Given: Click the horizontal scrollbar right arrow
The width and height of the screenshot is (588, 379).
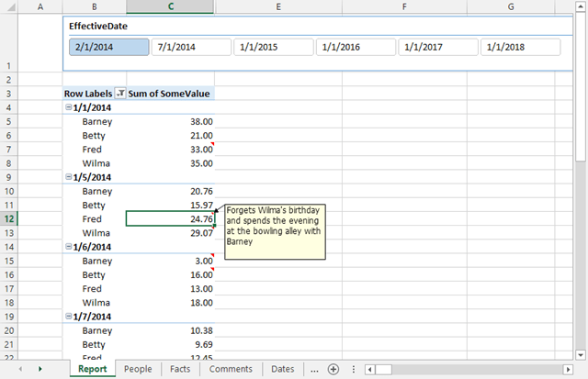Looking at the screenshot, I should [568, 370].
